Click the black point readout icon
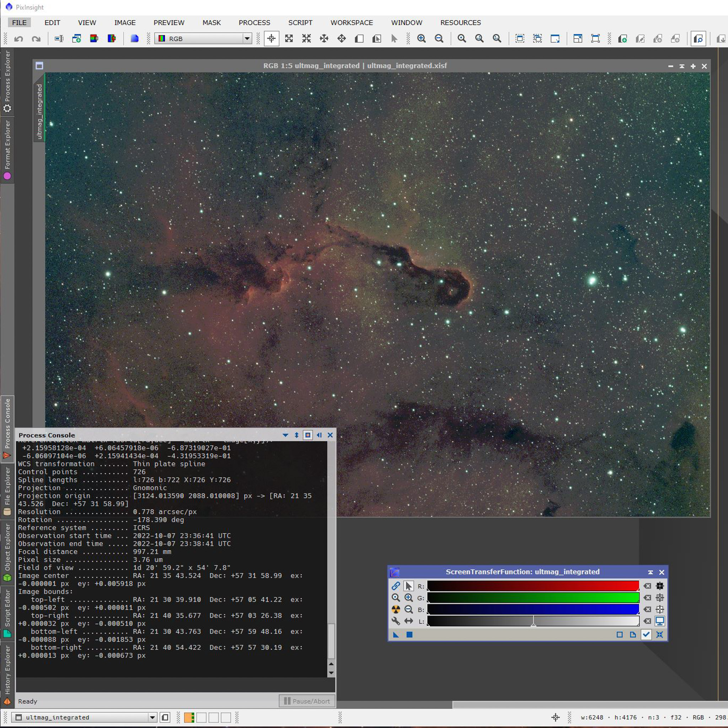This screenshot has width=728, height=728. [660, 586]
